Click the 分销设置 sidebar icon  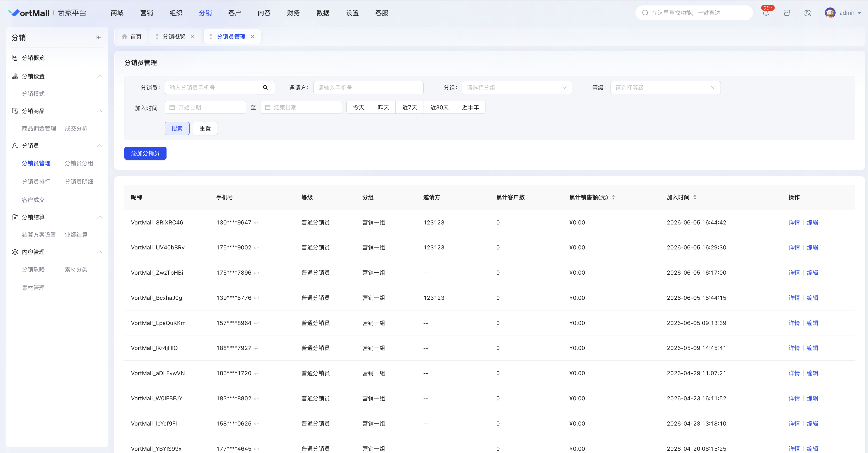coord(15,76)
